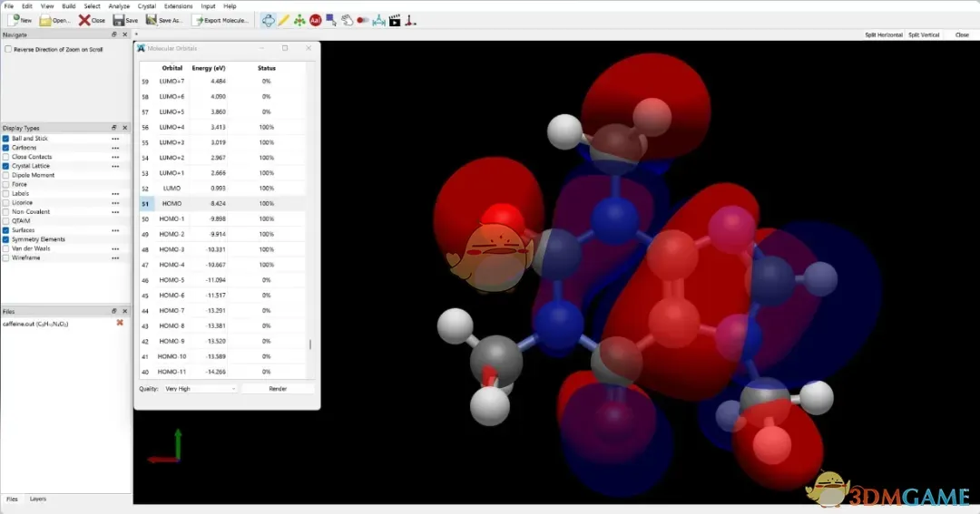Open Labels display settings ellipsis button
The height and width of the screenshot is (514, 980).
click(115, 194)
